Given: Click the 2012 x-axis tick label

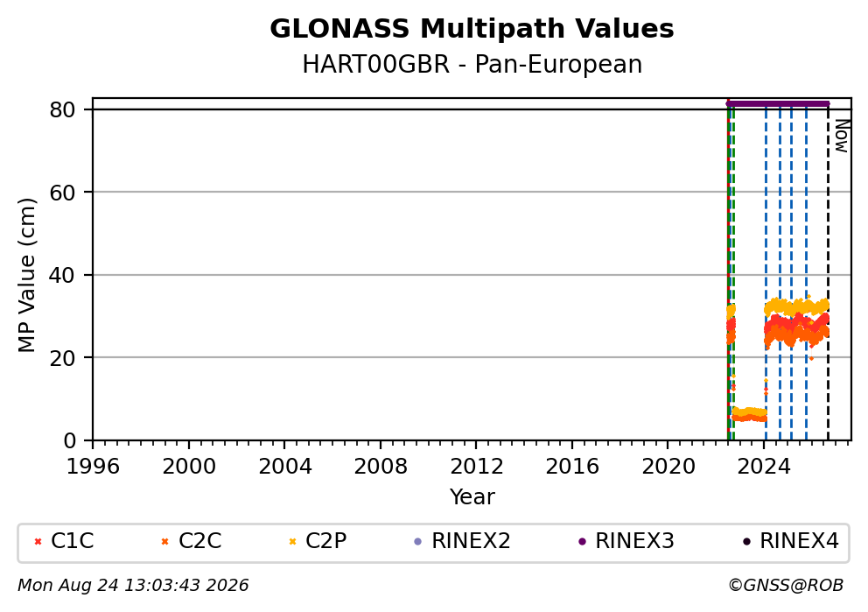Looking at the screenshot, I should 476,467.
